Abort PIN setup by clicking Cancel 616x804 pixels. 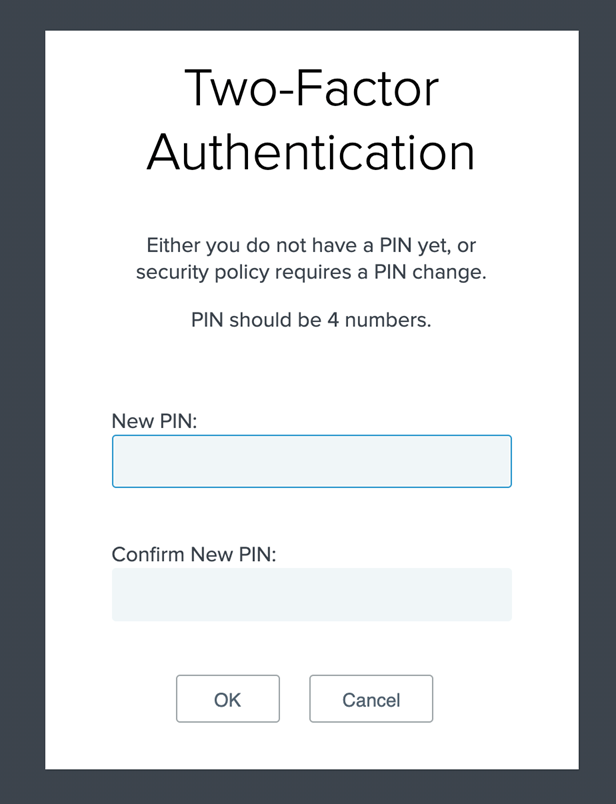371,699
